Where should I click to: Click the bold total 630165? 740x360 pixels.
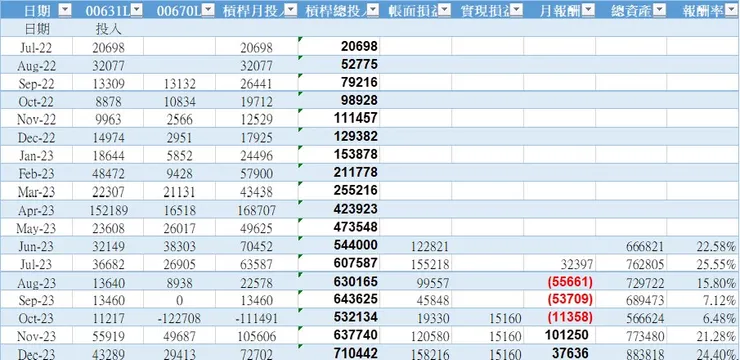[339, 282]
